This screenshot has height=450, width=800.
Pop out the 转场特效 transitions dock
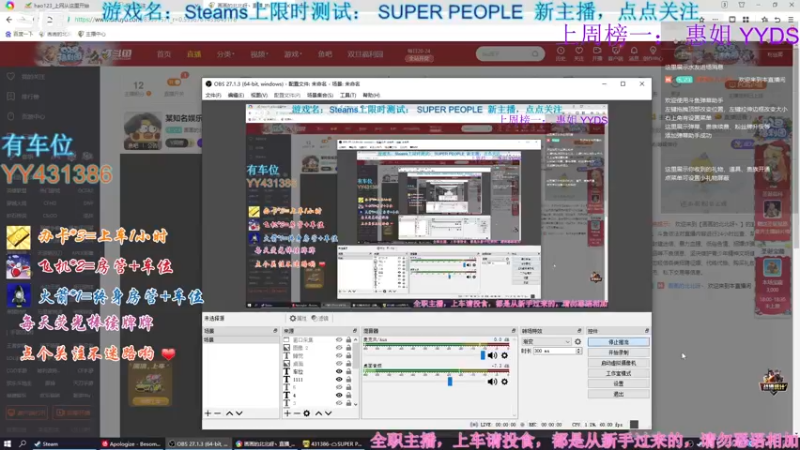click(x=579, y=331)
